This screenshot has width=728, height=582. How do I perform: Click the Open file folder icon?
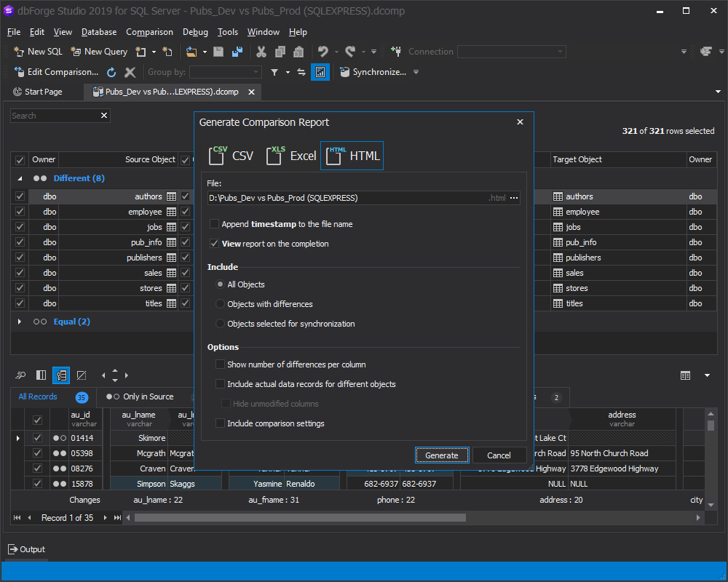click(191, 52)
